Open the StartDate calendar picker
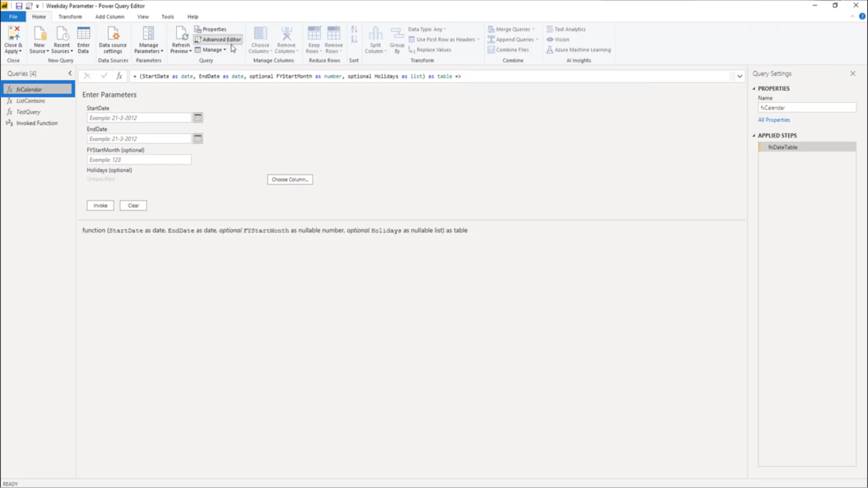868x488 pixels. 198,118
